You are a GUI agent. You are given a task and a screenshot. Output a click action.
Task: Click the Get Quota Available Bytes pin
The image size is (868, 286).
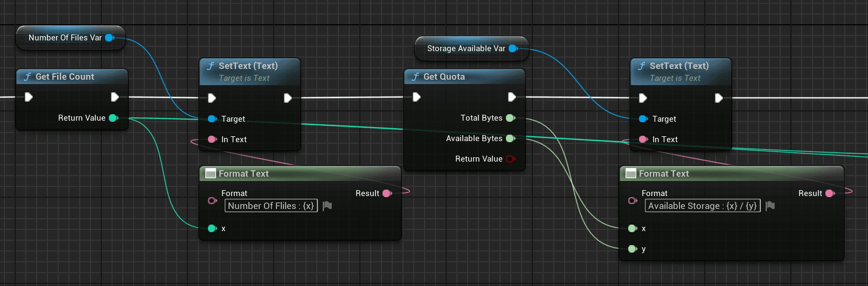[x=510, y=138]
